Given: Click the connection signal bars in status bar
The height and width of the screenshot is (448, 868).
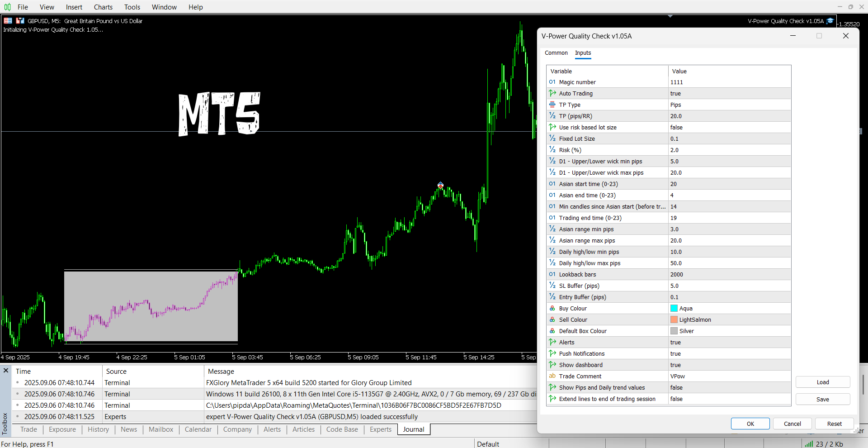Looking at the screenshot, I should (x=809, y=444).
